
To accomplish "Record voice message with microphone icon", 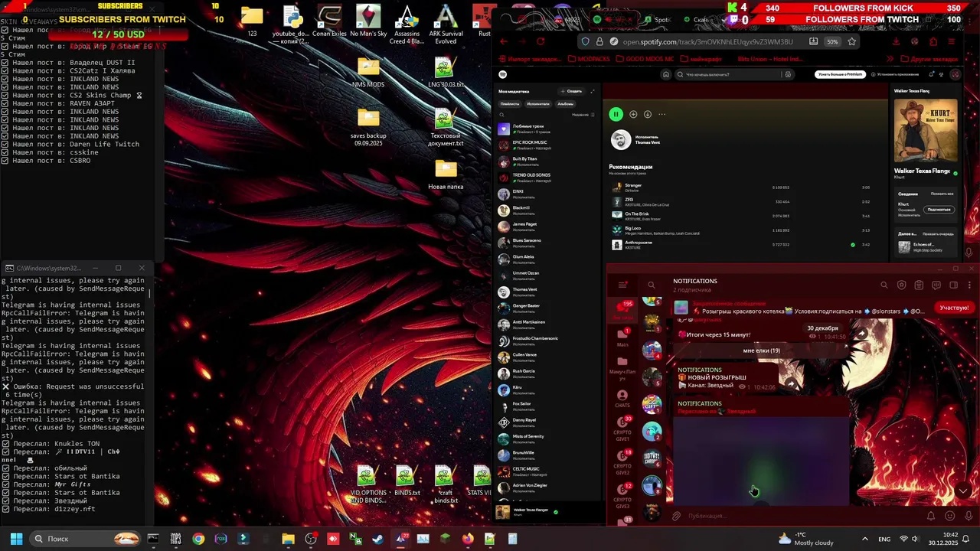I will pyautogui.click(x=969, y=516).
